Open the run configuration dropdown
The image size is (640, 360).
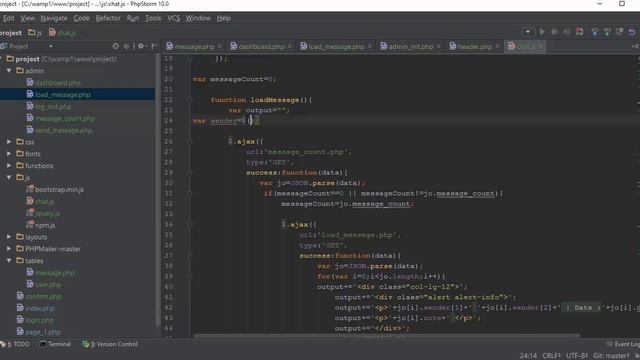tap(528, 32)
